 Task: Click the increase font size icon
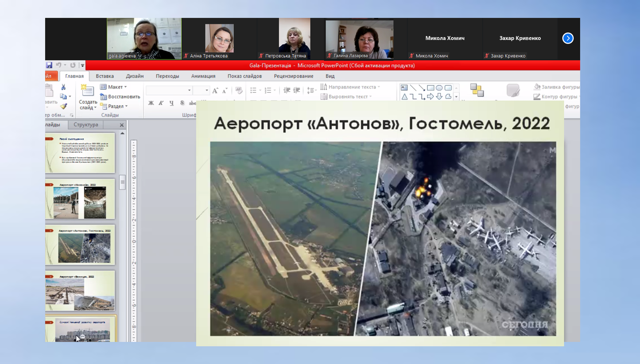[215, 91]
